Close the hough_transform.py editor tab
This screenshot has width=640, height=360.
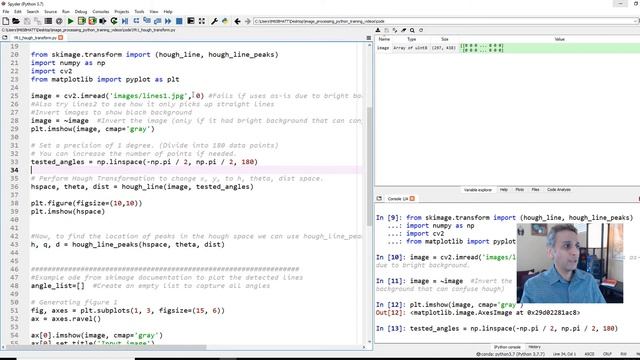click(x=61, y=38)
